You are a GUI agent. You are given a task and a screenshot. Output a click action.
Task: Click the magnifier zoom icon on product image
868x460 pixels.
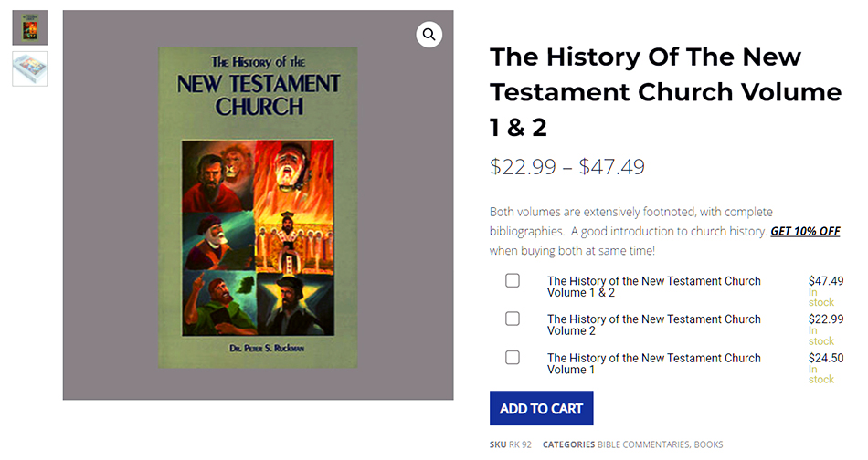pyautogui.click(x=429, y=35)
